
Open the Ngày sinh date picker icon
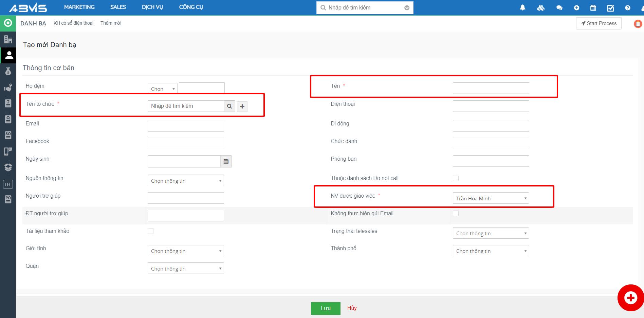pyautogui.click(x=226, y=161)
